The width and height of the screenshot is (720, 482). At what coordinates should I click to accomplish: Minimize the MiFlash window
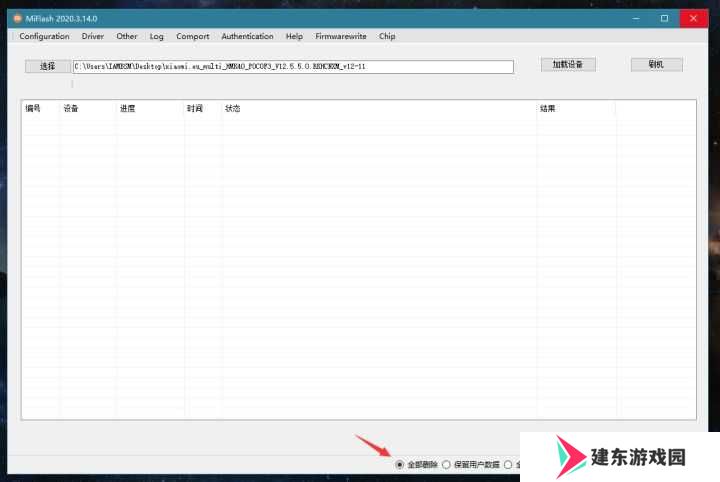pos(636,18)
